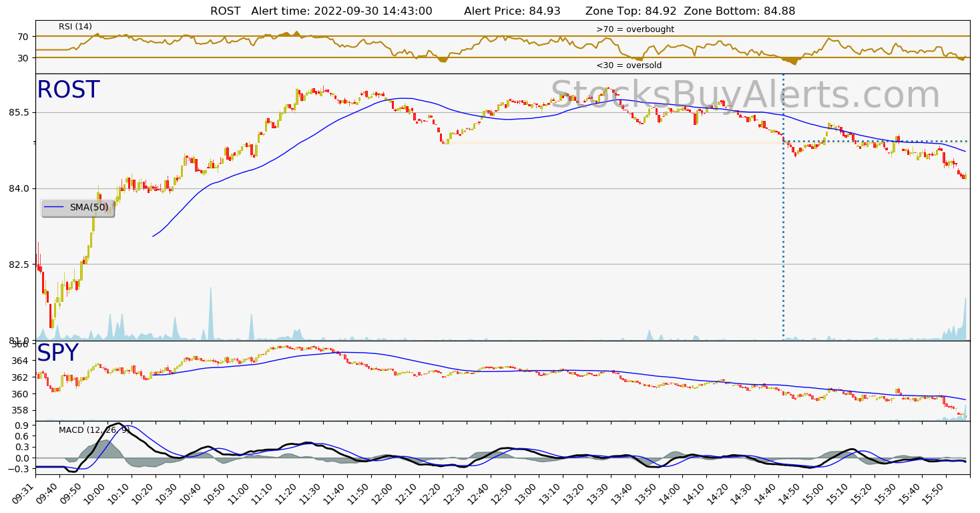980x513 pixels.
Task: Click the 82.5 price axis label
Action: pyautogui.click(x=20, y=265)
